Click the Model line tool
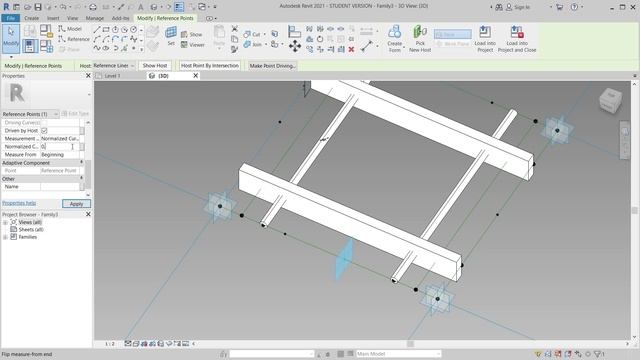Viewport: 640px width, 360px height. click(x=70, y=29)
